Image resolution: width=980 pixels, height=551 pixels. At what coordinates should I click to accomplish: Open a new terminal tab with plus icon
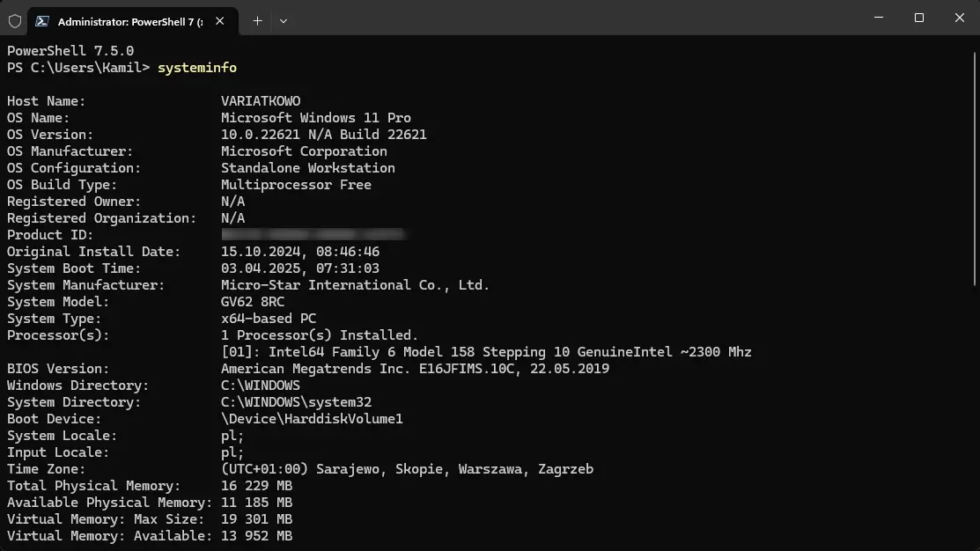point(257,21)
